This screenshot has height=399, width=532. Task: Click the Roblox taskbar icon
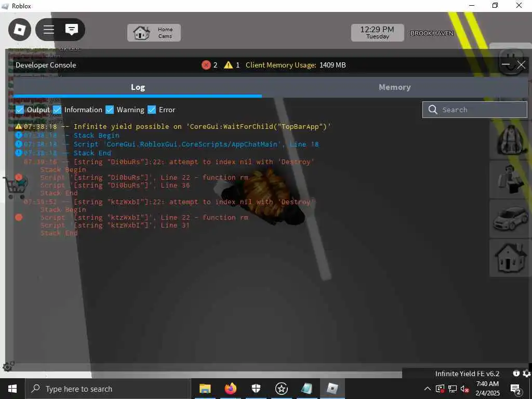point(332,389)
